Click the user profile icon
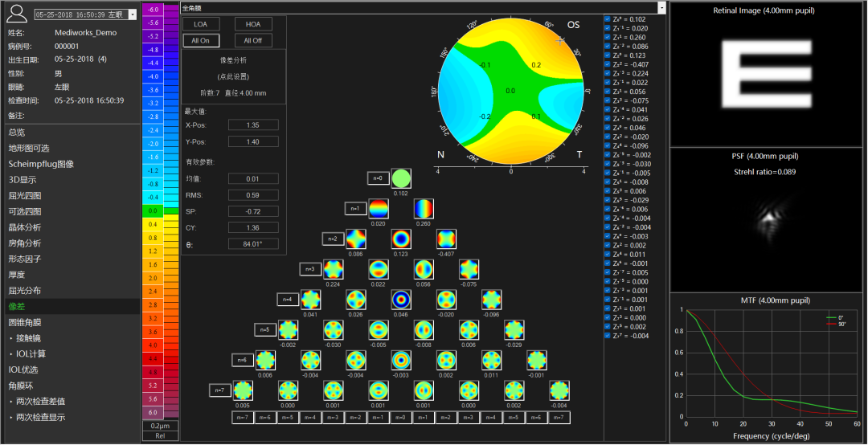 (18, 14)
